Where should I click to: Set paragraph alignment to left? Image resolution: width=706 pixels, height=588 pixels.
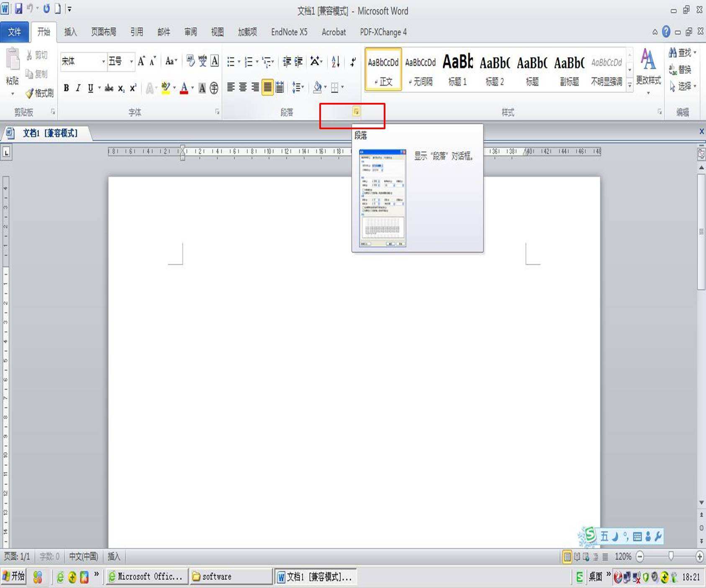[231, 87]
